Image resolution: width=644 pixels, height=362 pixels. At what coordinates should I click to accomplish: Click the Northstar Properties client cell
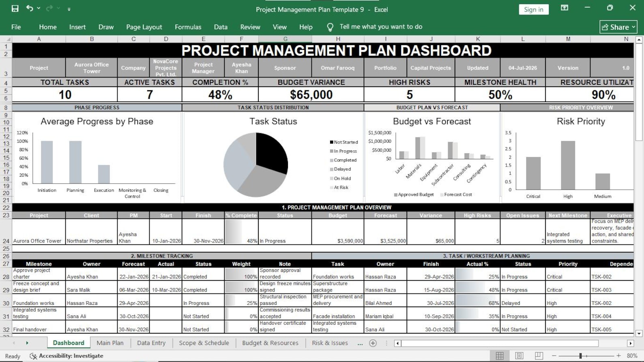click(91, 232)
